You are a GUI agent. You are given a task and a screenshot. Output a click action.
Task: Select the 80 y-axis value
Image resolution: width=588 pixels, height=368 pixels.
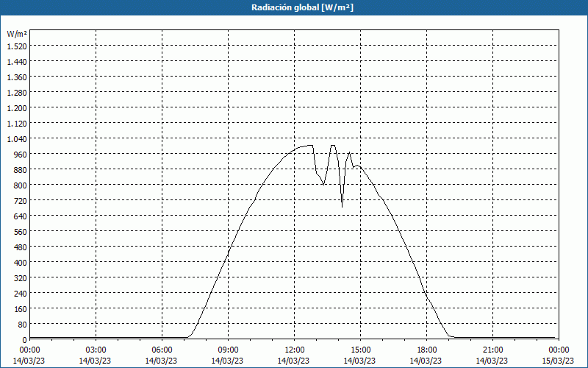pos(22,325)
